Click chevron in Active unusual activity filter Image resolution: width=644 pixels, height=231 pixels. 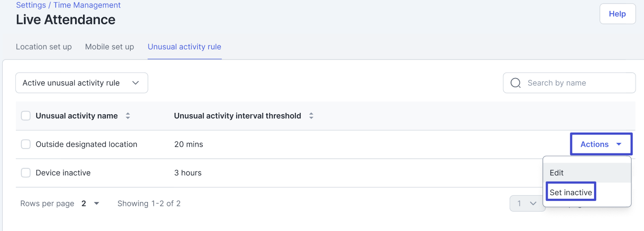[x=136, y=83]
